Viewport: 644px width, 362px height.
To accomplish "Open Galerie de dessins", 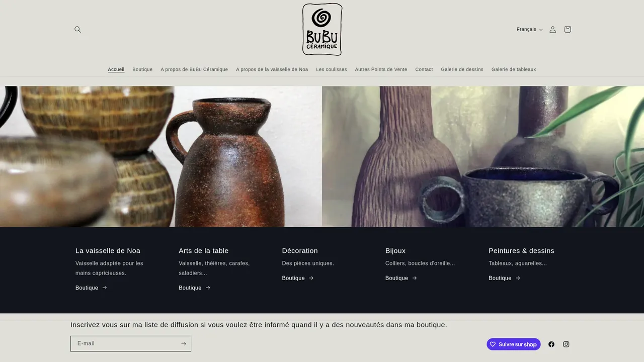I will pyautogui.click(x=462, y=69).
